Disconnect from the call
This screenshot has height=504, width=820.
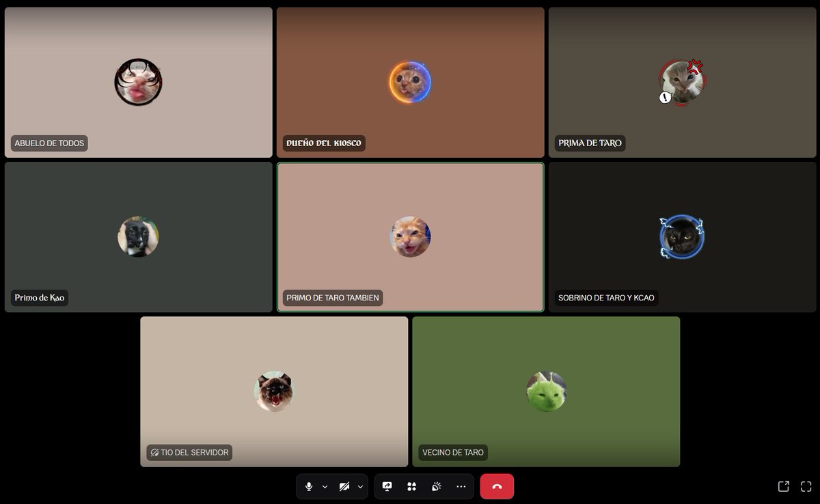[497, 486]
